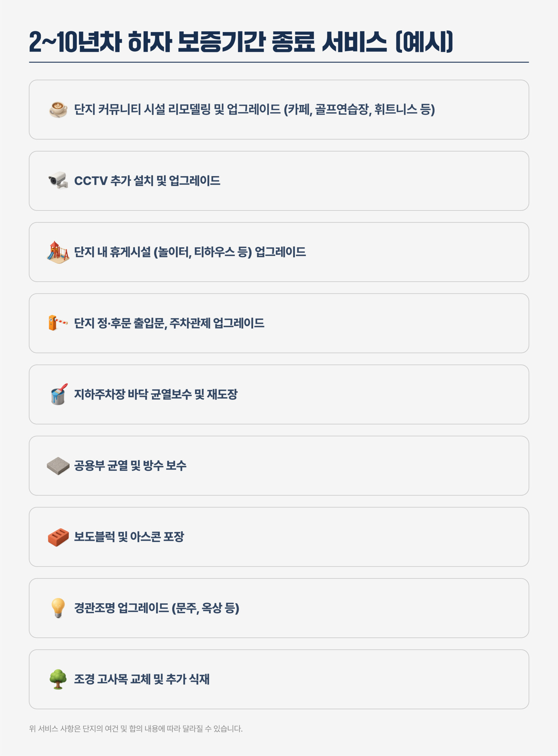The width and height of the screenshot is (558, 756).
Task: Click the 주차관제 업그레이드 item text
Action: point(169,323)
